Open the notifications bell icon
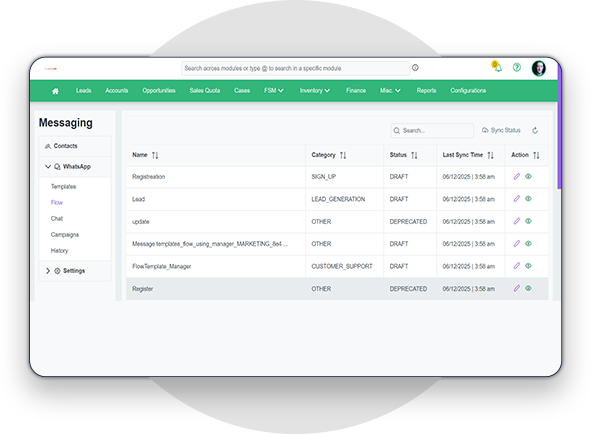The height and width of the screenshot is (434, 592). pos(497,67)
